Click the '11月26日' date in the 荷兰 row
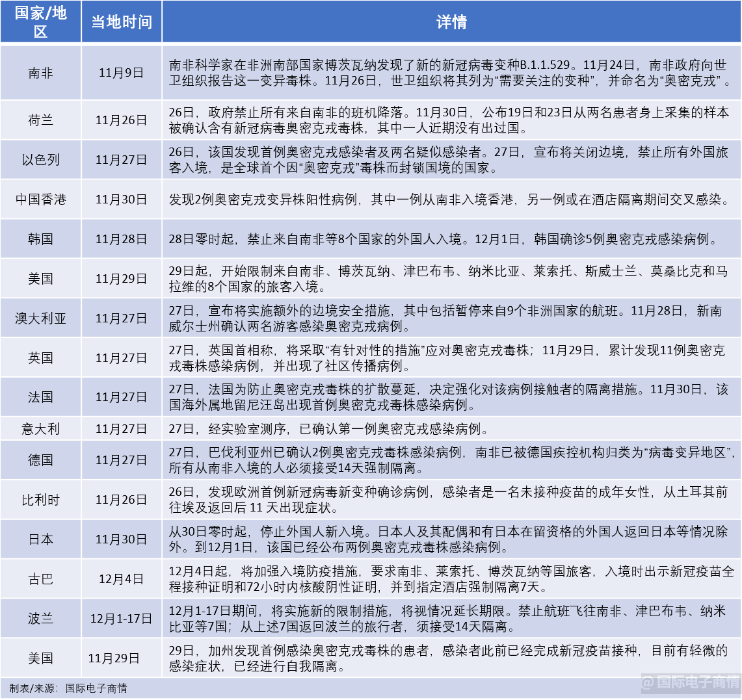This screenshot has width=742, height=700. (x=122, y=120)
